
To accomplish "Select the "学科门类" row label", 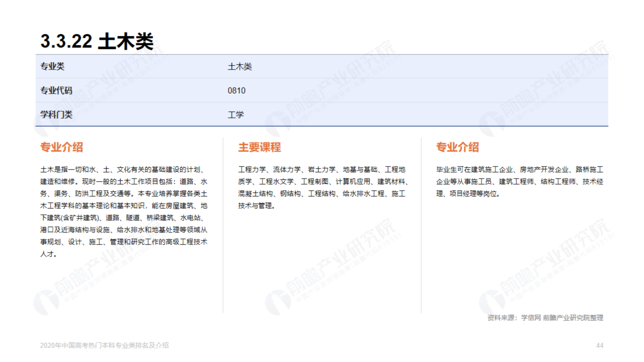I will (x=56, y=115).
